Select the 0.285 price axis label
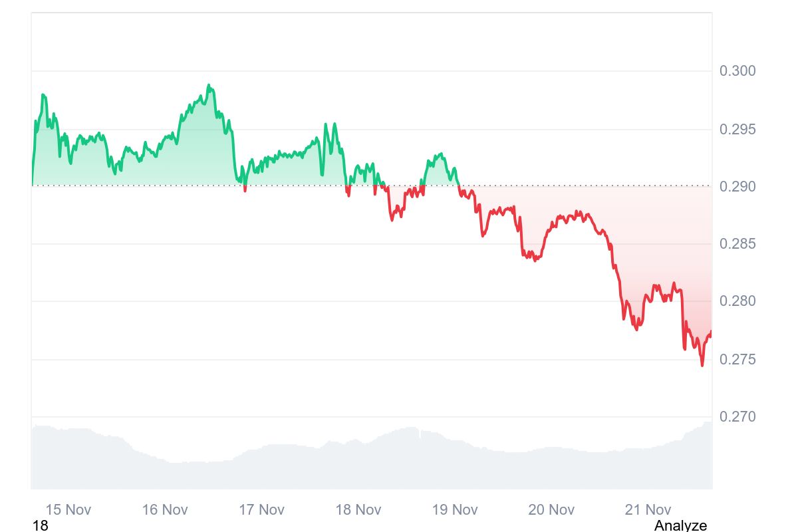Screen dimensions: 798x532 (x=737, y=244)
